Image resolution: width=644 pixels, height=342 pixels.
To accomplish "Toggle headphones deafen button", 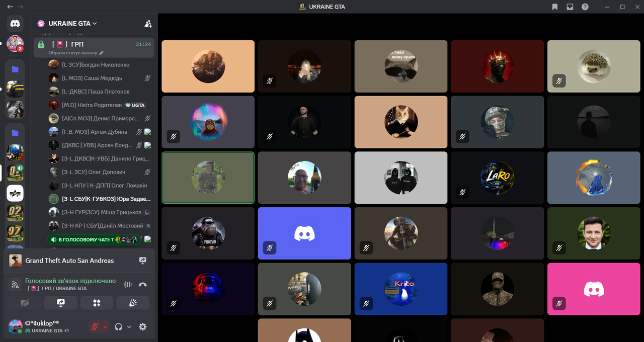I will point(119,326).
